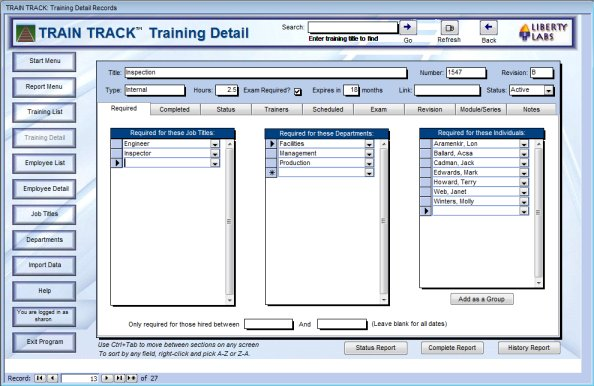
Task: Click the Title field showing Inspection
Action: coord(266,73)
